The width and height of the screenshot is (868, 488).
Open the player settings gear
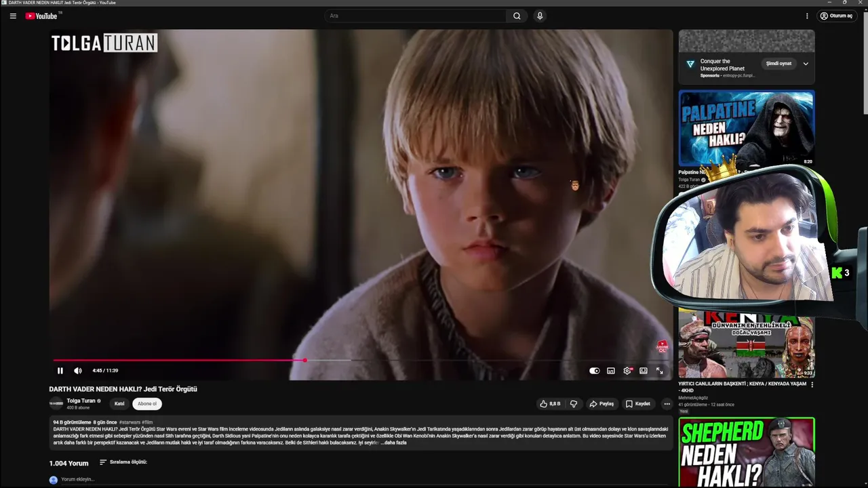click(627, 371)
